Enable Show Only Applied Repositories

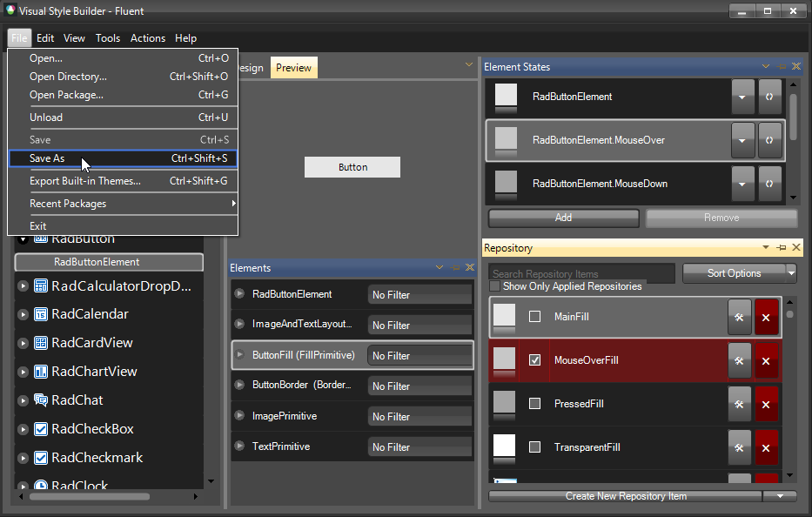(497, 286)
